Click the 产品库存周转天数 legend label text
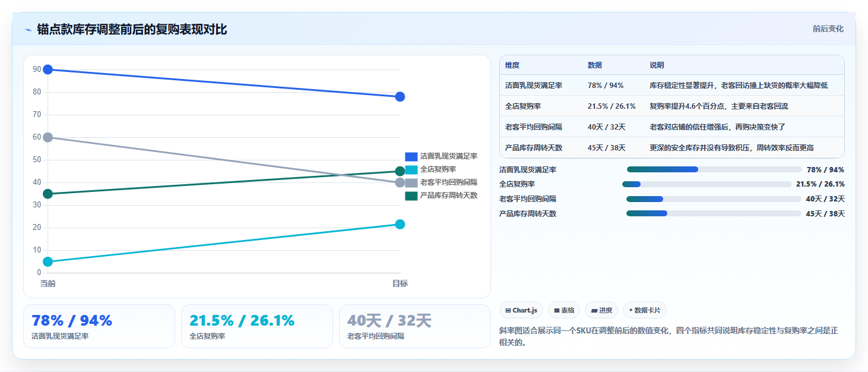 click(x=449, y=196)
